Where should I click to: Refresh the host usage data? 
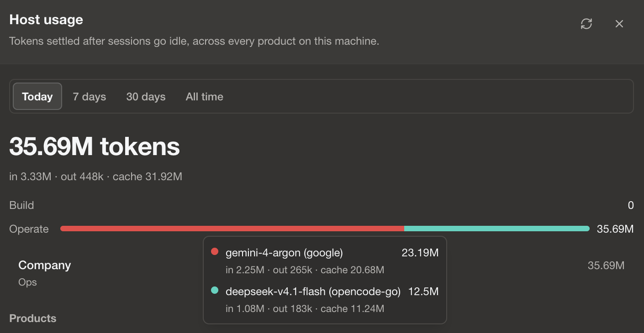[x=586, y=24]
